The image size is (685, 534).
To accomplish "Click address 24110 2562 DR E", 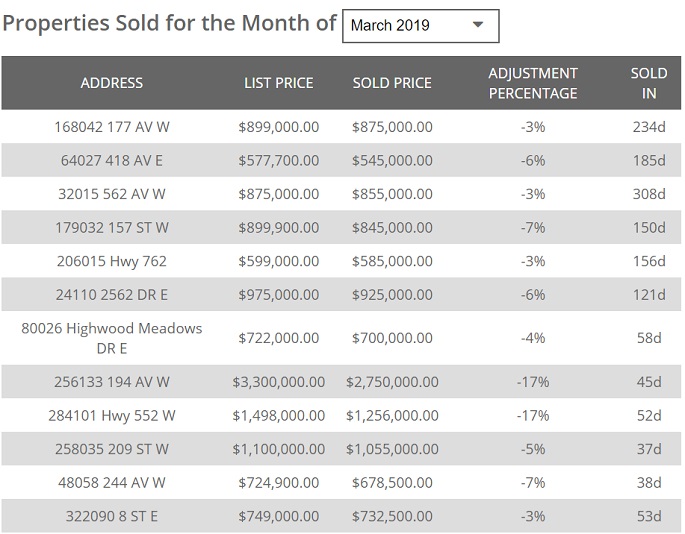I will pyautogui.click(x=112, y=295).
